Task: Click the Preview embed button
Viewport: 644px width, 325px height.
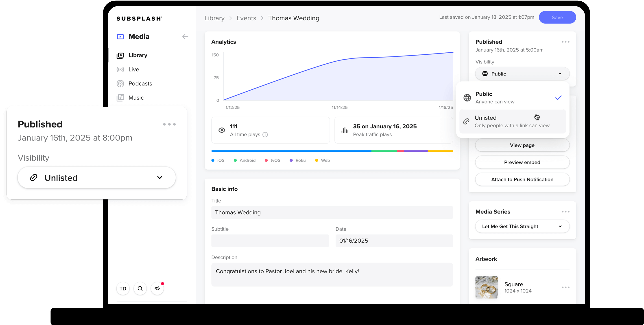Action: (522, 162)
